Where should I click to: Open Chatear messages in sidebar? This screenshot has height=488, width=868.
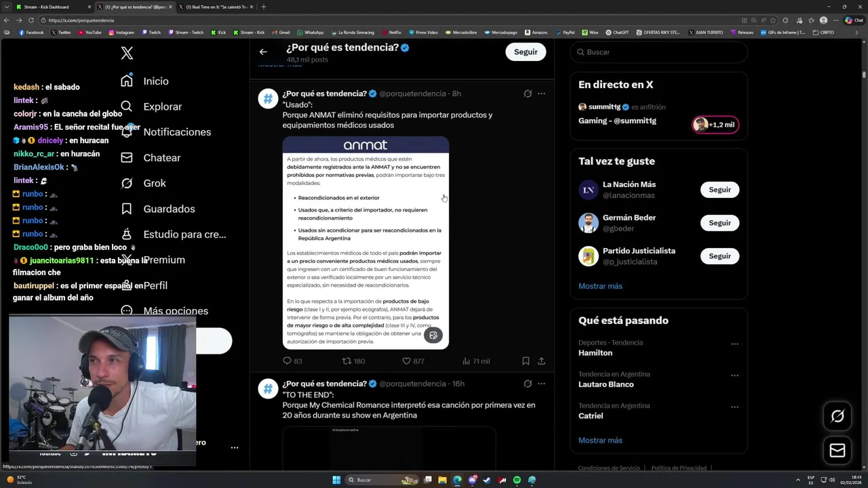point(151,157)
